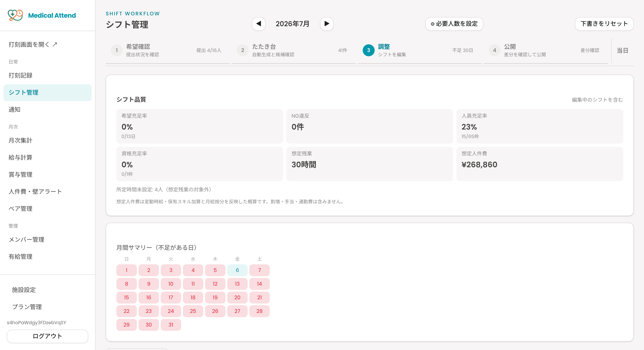Click the step 1 希望確認 circle
Screen dimensions: 644x350
[x=117, y=50]
